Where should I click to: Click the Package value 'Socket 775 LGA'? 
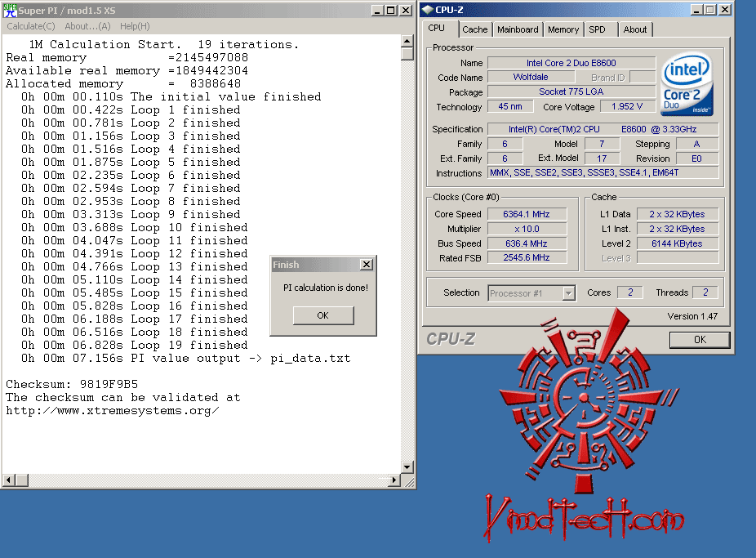click(x=571, y=92)
